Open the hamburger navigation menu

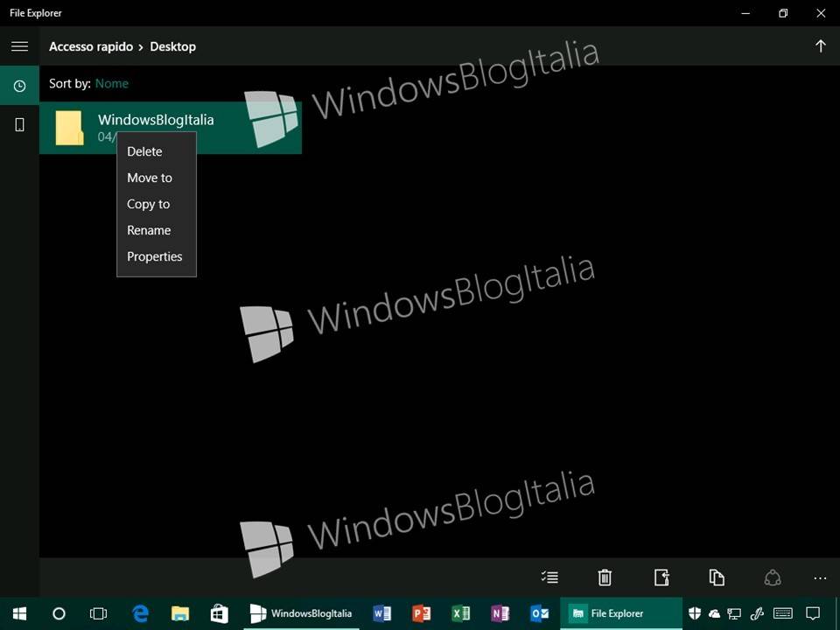[19, 46]
